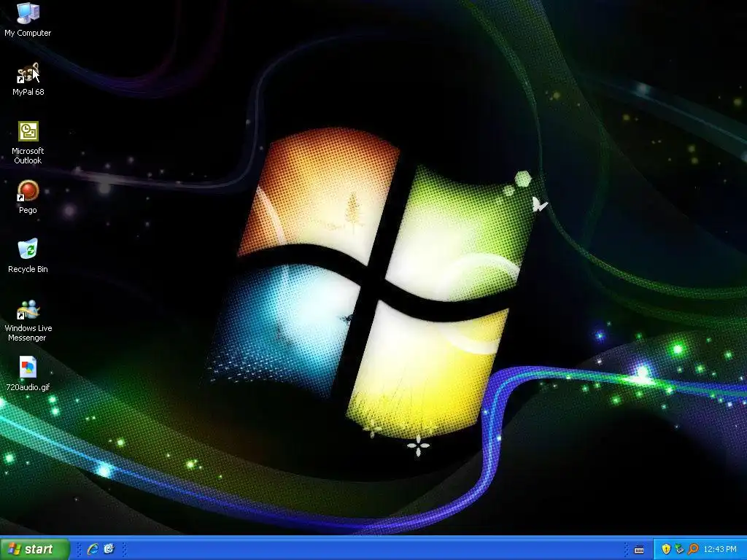Launch Internet Explorer from Quick Launch
The image size is (747, 560).
coord(93,549)
